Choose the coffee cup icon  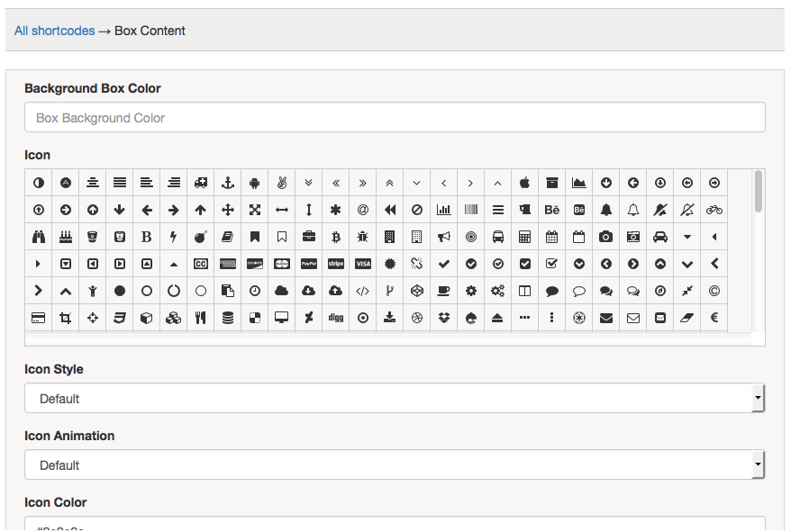(444, 291)
